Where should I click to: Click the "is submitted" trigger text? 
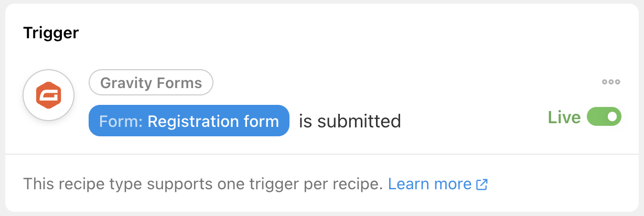click(350, 121)
